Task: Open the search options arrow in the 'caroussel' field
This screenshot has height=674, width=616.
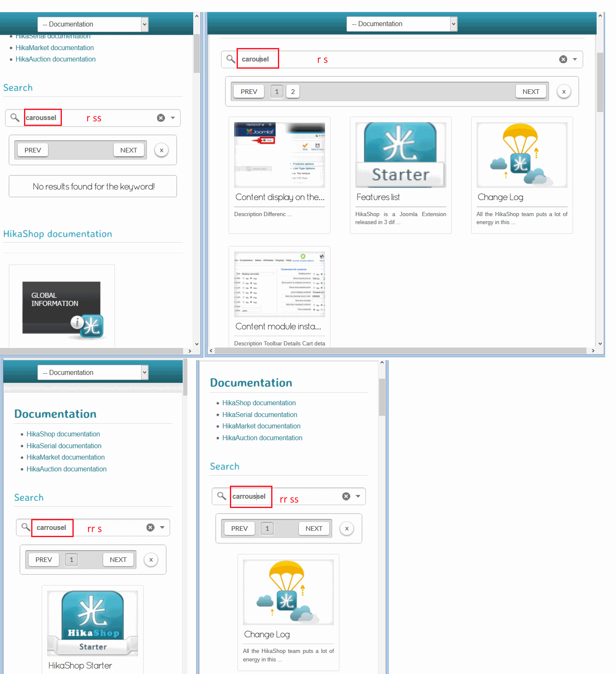Action: click(173, 118)
